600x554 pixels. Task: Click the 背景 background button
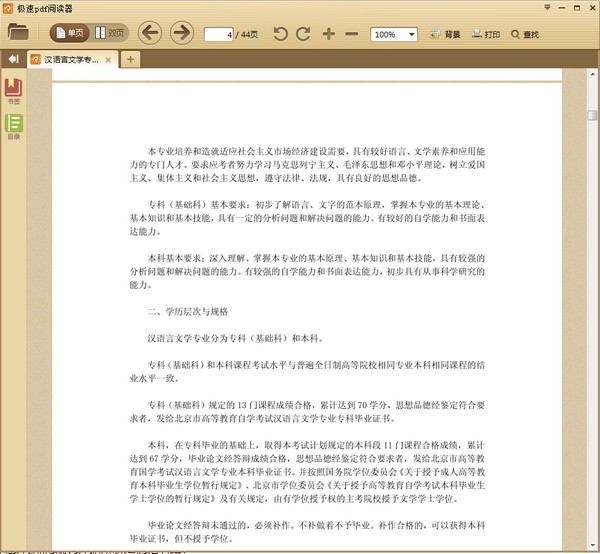(445, 34)
